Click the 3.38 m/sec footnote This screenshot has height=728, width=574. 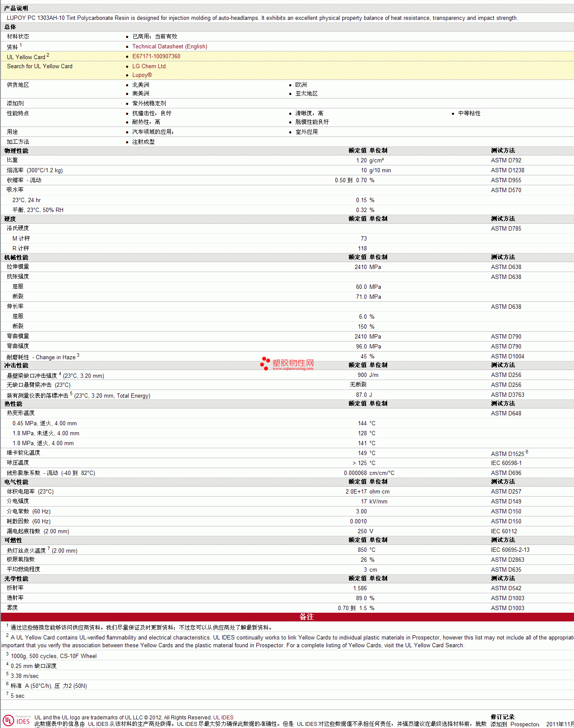(25, 676)
